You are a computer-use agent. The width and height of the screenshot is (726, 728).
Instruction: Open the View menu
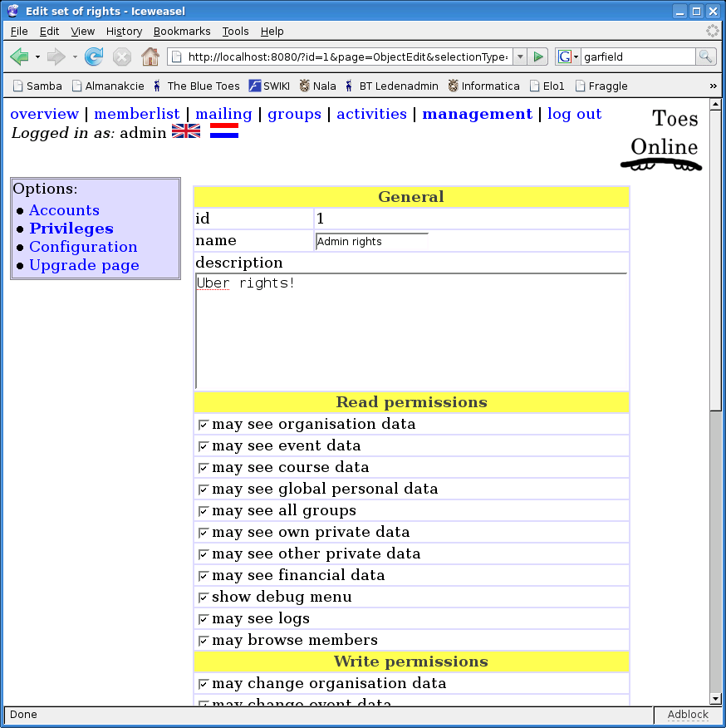pos(82,31)
